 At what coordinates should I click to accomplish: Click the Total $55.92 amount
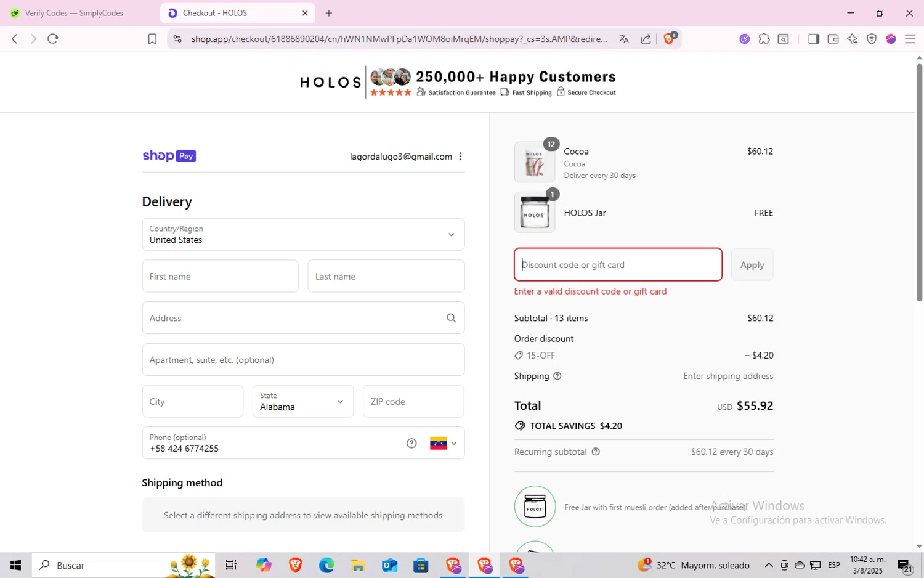[x=755, y=405]
